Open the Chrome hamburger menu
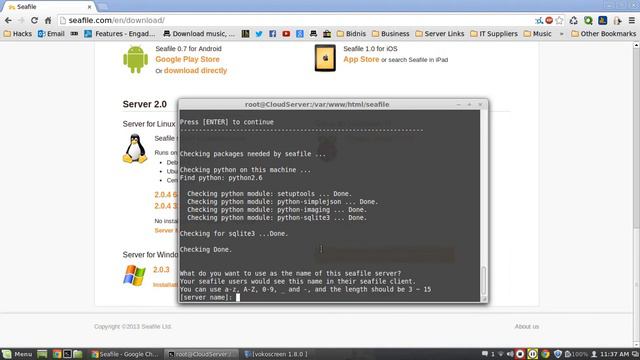 (x=631, y=20)
